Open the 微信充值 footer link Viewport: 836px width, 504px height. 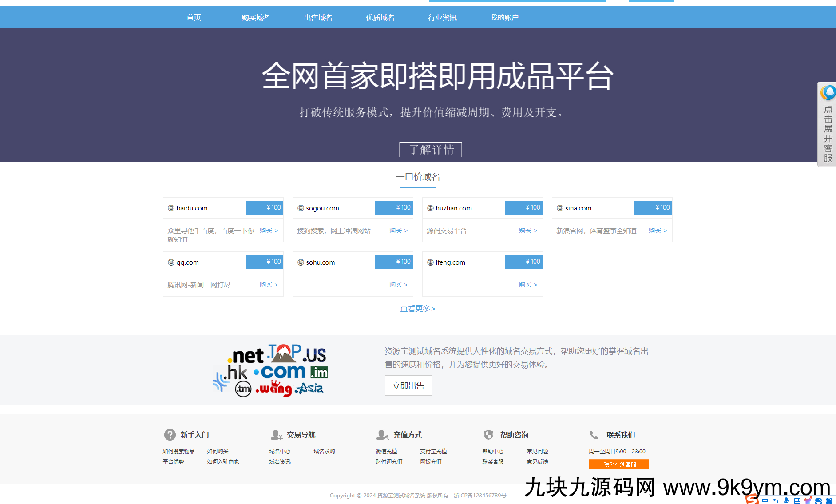(386, 452)
